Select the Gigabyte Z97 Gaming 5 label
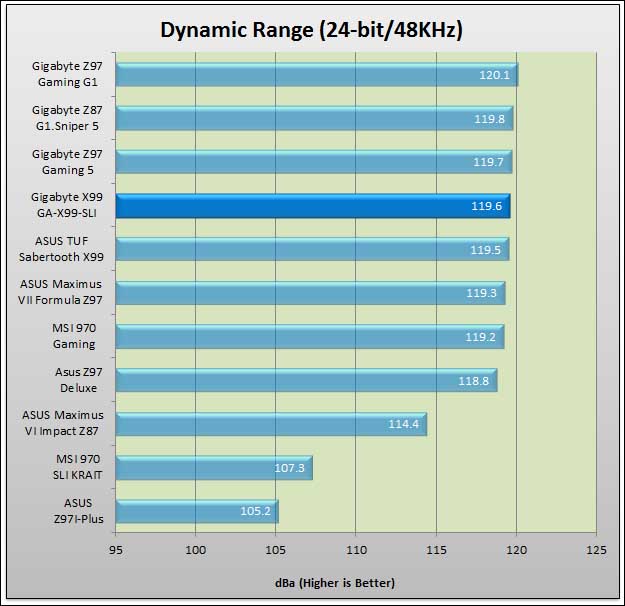This screenshot has width=625, height=606. pyautogui.click(x=67, y=162)
